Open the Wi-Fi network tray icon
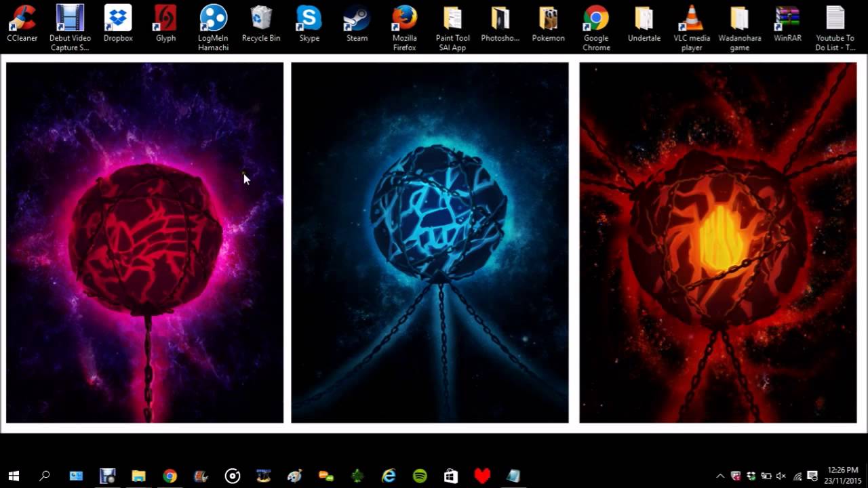 point(797,476)
